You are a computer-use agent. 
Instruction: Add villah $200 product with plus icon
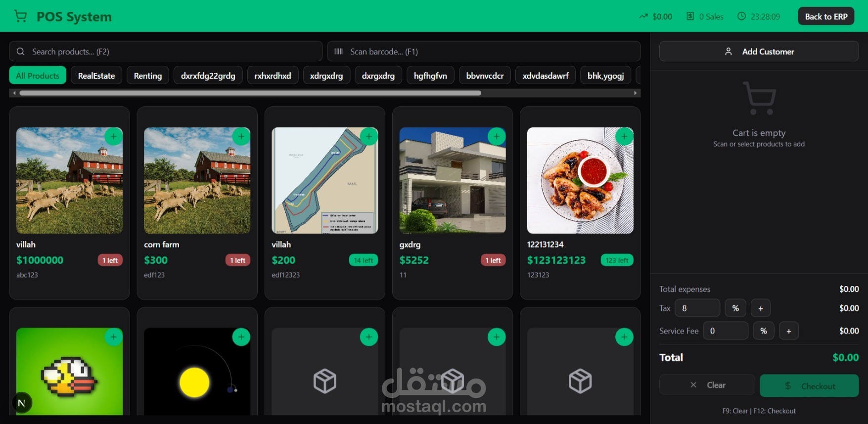(x=369, y=137)
